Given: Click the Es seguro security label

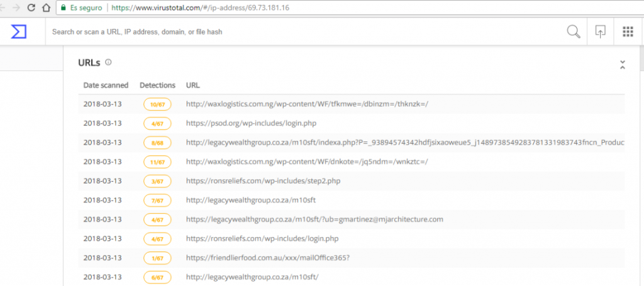Looking at the screenshot, I should (x=86, y=8).
